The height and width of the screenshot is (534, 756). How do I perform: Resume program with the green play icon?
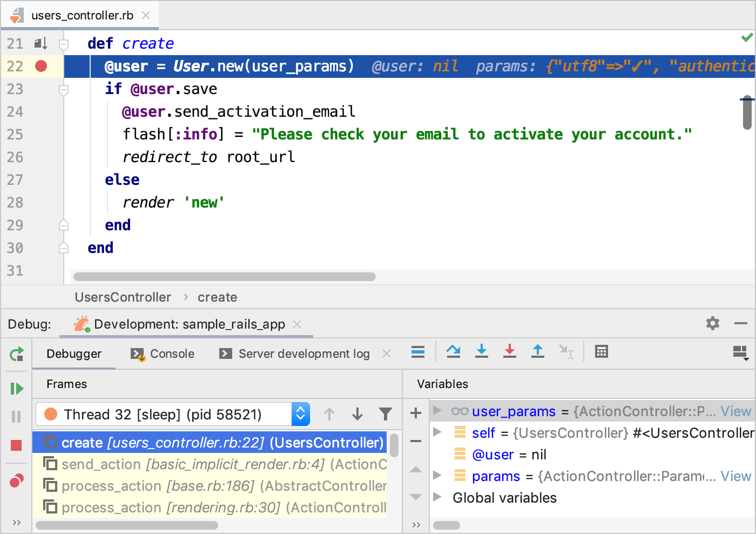click(x=17, y=389)
